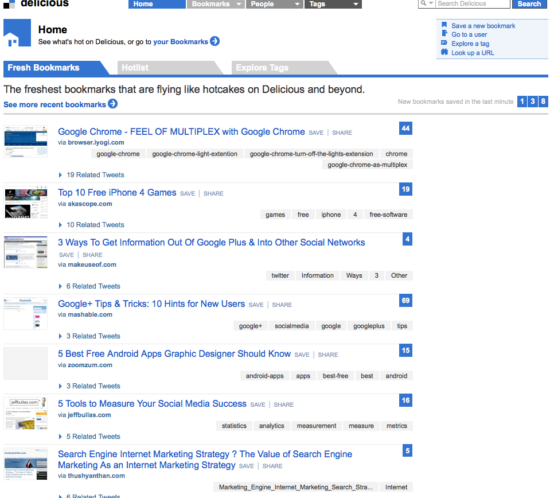
Task: Click the google-chrome tag
Action: (118, 154)
